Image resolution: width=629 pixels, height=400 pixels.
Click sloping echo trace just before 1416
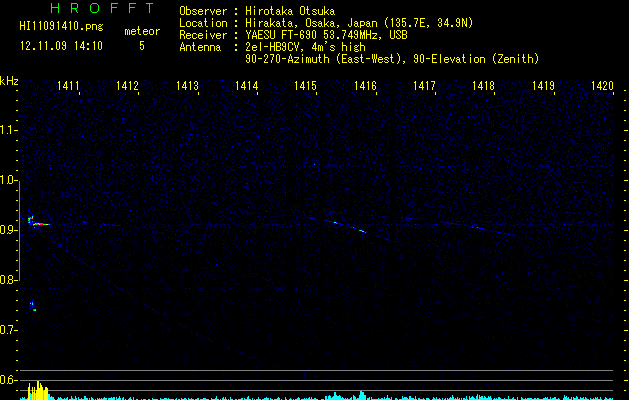coord(348,227)
